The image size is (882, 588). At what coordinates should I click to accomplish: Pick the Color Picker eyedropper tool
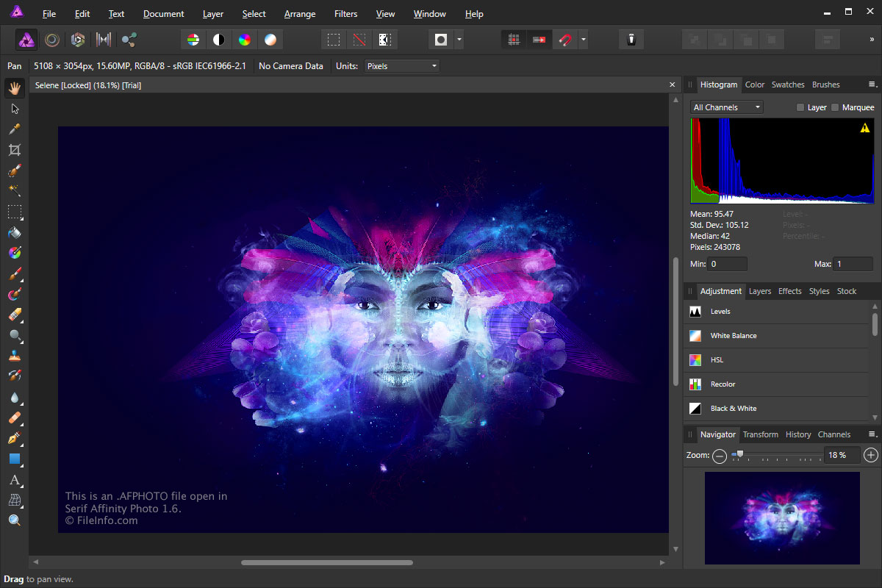click(15, 129)
